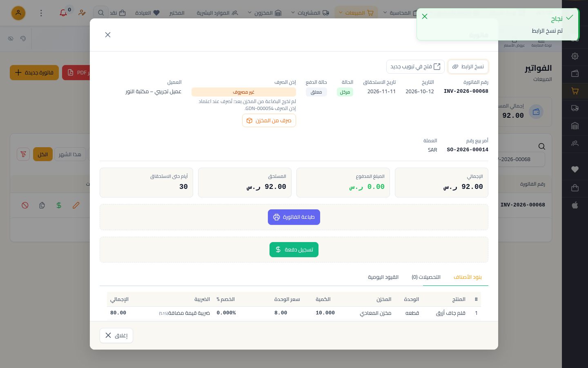
Task: Open the settings gear in the right sidebar
Action: tap(575, 56)
